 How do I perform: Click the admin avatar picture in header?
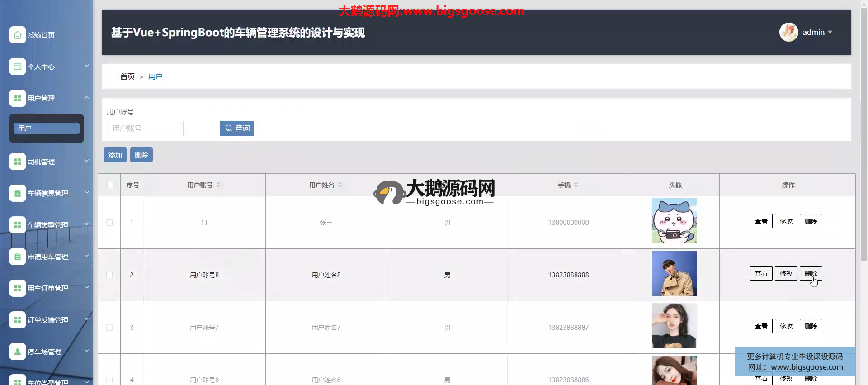pyautogui.click(x=788, y=32)
